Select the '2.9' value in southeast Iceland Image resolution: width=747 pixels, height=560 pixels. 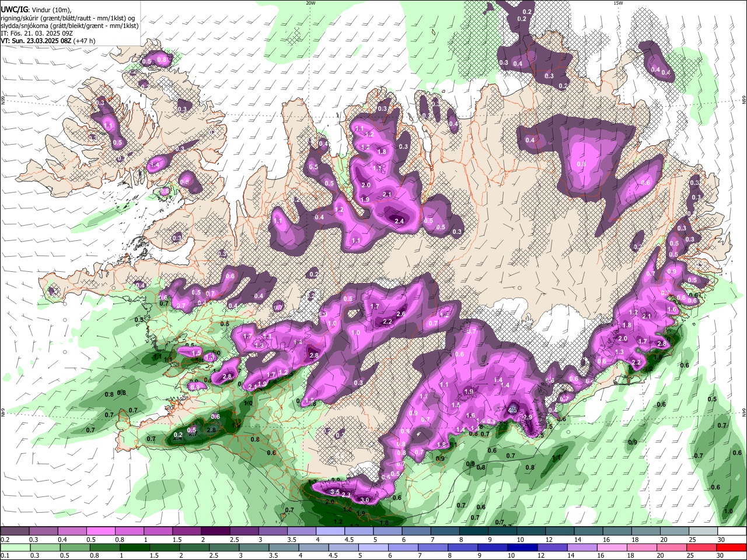528,418
